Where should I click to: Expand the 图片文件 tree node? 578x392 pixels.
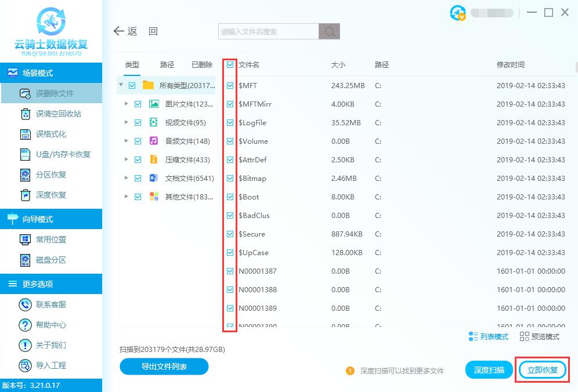[x=126, y=104]
